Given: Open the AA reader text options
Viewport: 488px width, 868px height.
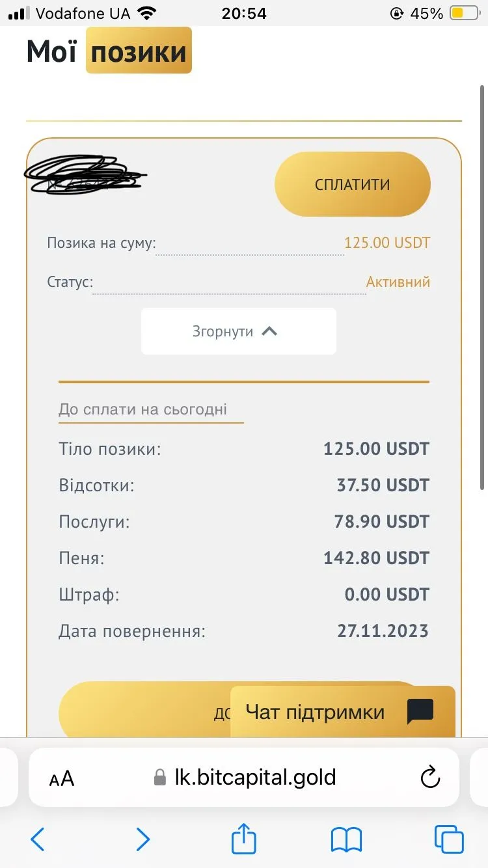Looking at the screenshot, I should pos(62,778).
